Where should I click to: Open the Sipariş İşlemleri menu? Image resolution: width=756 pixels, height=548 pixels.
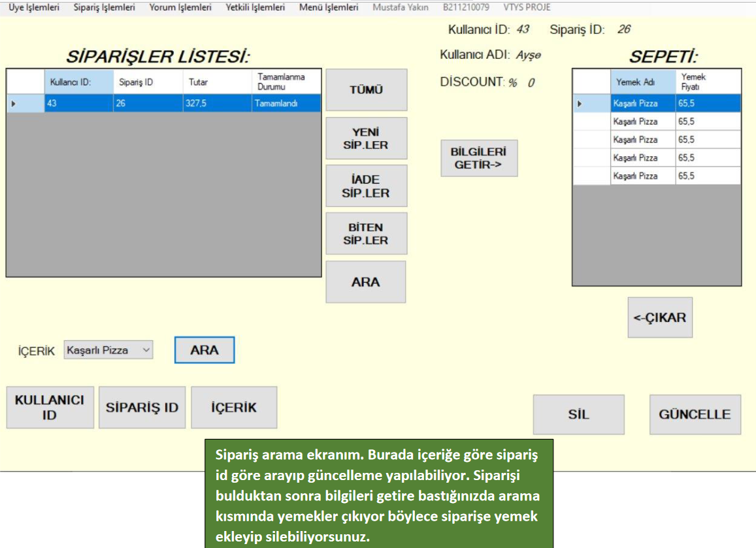point(105,8)
